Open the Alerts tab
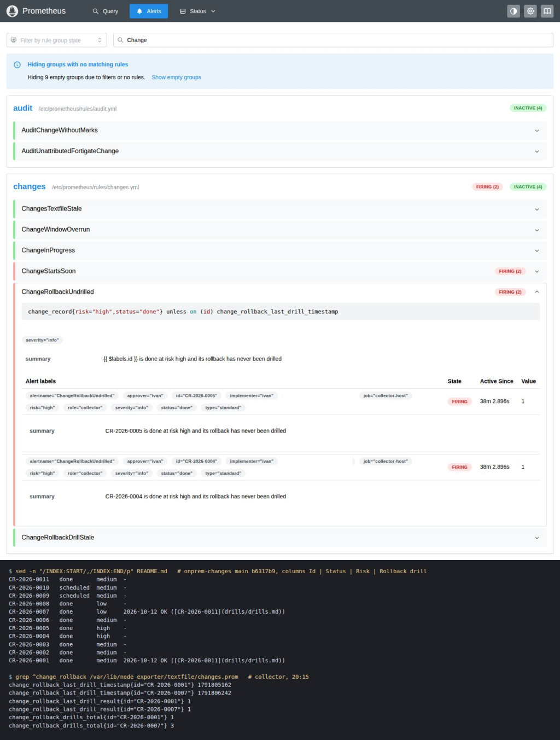The image size is (560, 740). [x=149, y=11]
